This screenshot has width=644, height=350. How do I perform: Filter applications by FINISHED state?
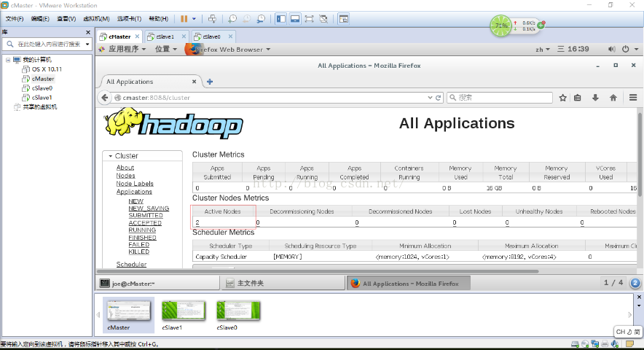[142, 237]
